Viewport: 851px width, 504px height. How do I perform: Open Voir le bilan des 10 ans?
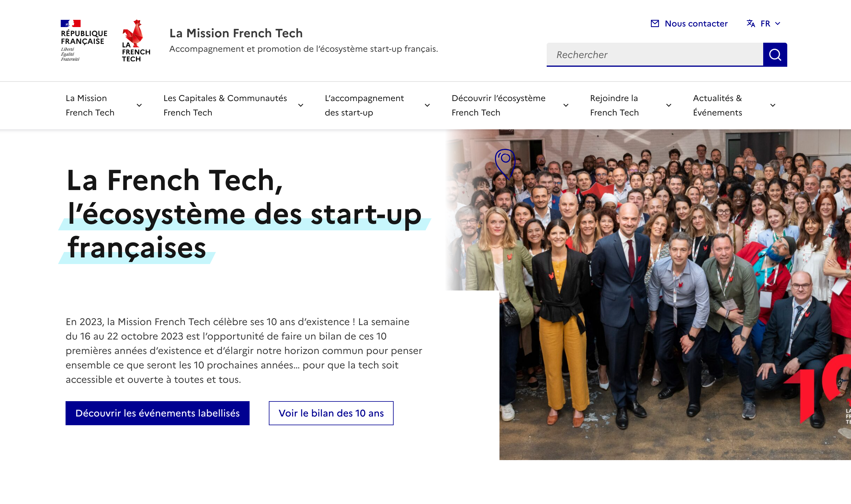[x=331, y=413]
